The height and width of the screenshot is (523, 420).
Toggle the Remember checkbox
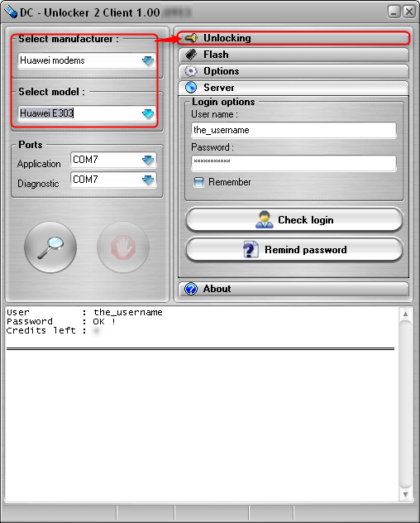tap(198, 182)
